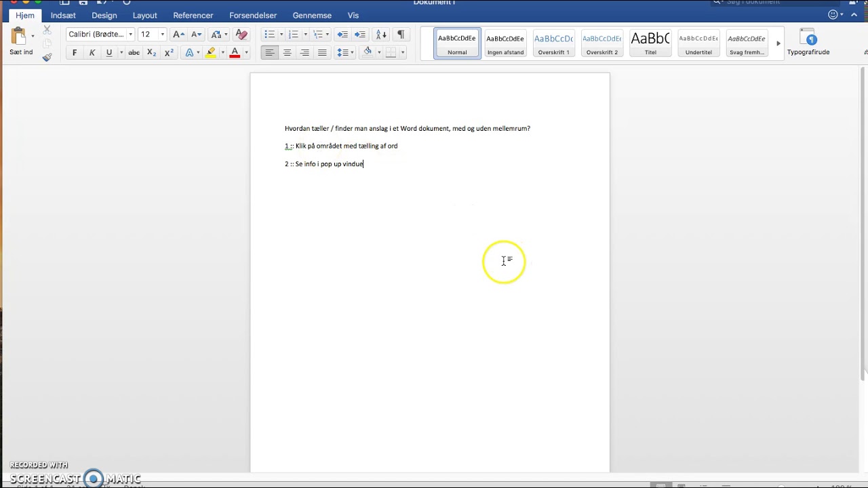868x488 pixels.
Task: Toggle bold formatting F button
Action: coord(75,52)
